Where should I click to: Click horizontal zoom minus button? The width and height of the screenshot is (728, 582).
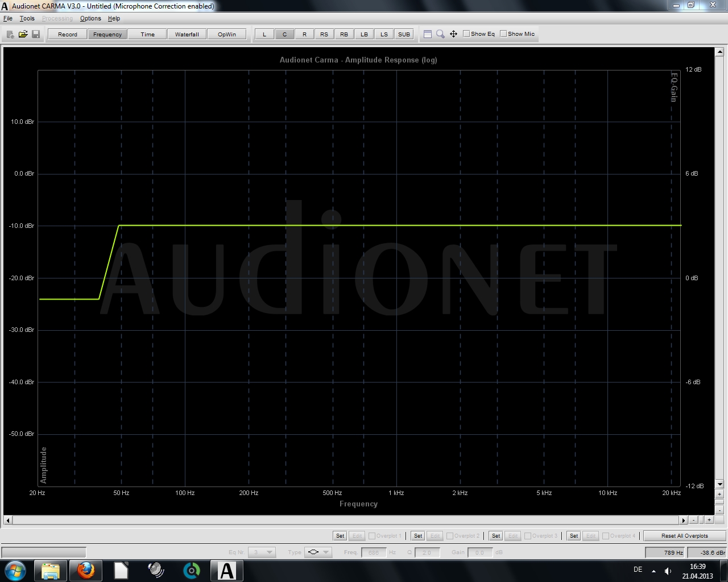point(693,519)
